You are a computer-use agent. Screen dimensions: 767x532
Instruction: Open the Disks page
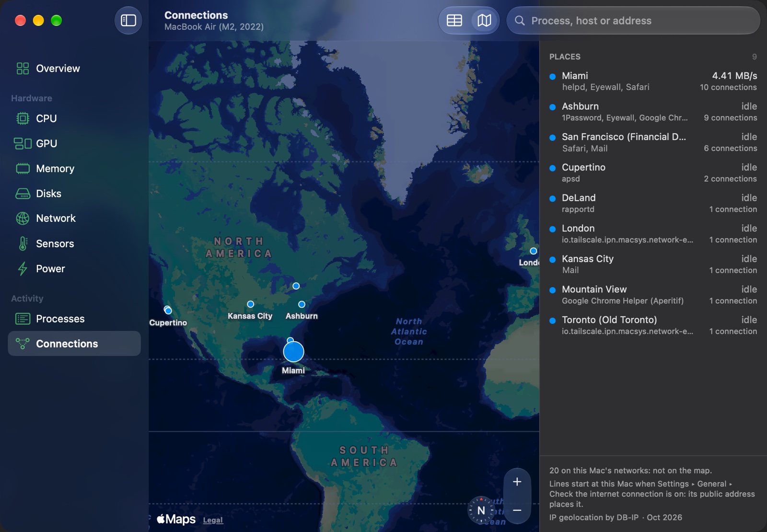click(74, 193)
